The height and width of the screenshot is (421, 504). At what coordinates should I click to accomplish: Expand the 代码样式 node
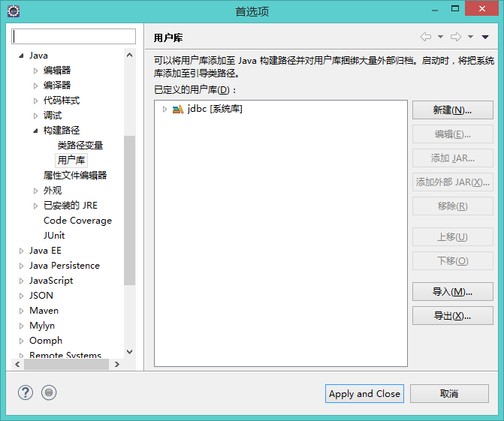36,101
